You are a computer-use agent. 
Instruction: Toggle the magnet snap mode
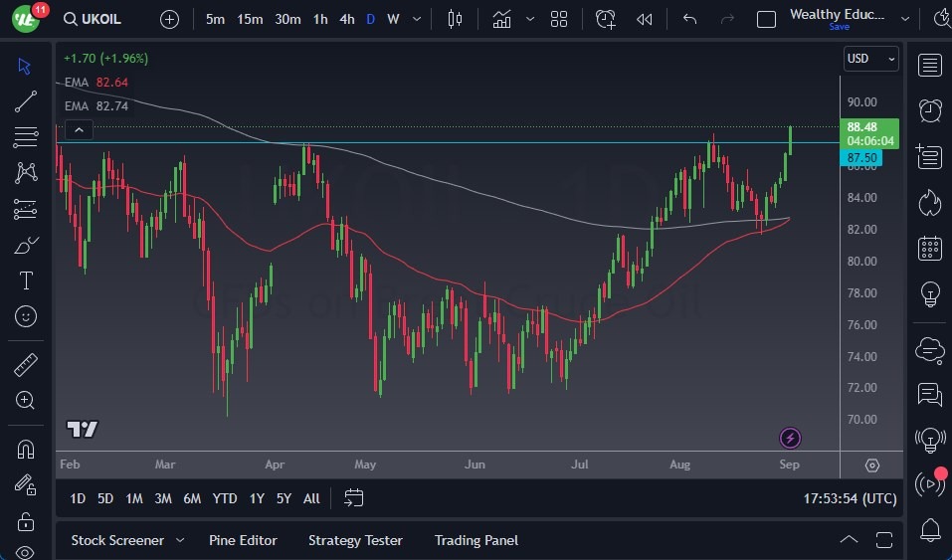[x=26, y=450]
